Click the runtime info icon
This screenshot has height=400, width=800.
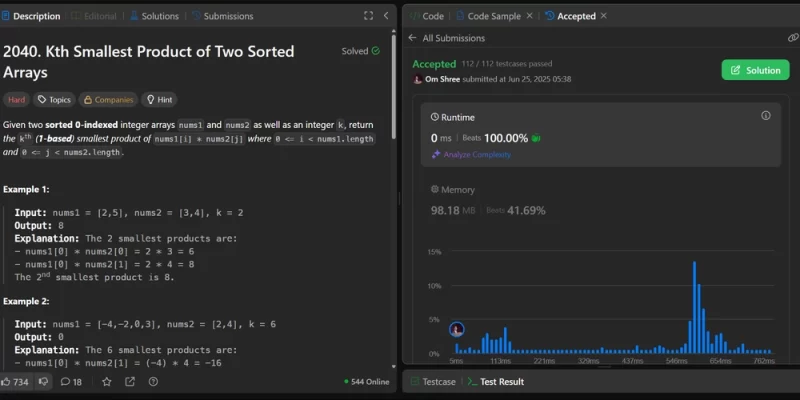(766, 116)
